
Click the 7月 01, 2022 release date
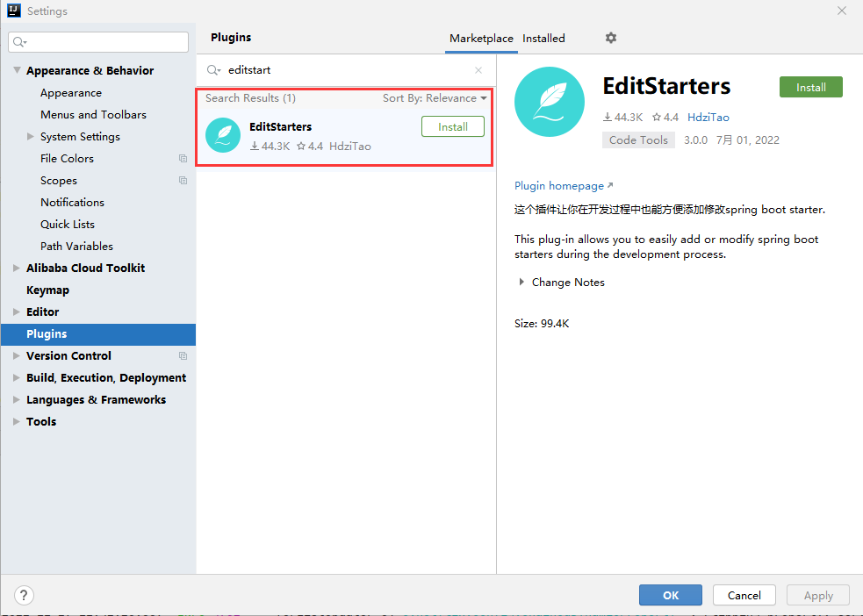[747, 140]
